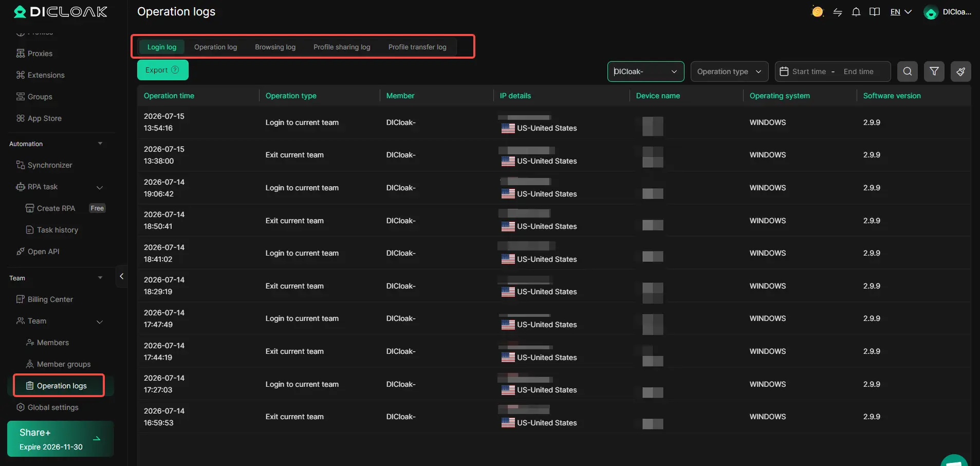
Task: Collapse the Automation section arrow
Action: pos(100,144)
